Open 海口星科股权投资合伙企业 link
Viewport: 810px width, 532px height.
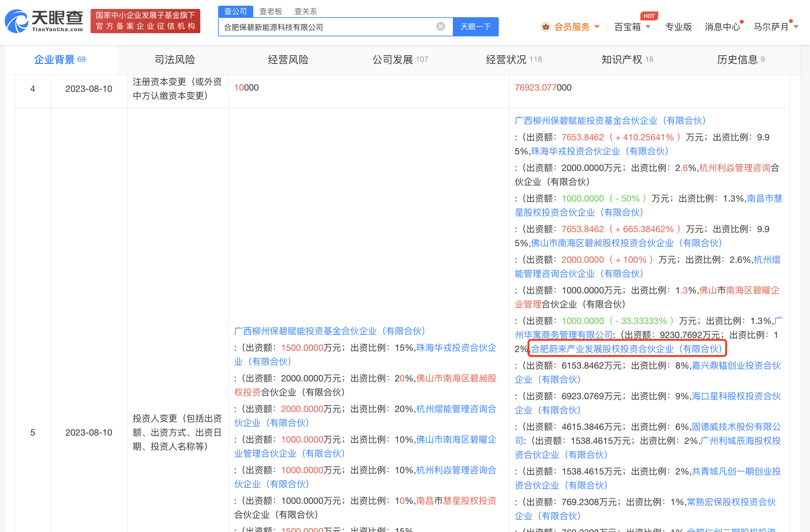tap(648, 403)
